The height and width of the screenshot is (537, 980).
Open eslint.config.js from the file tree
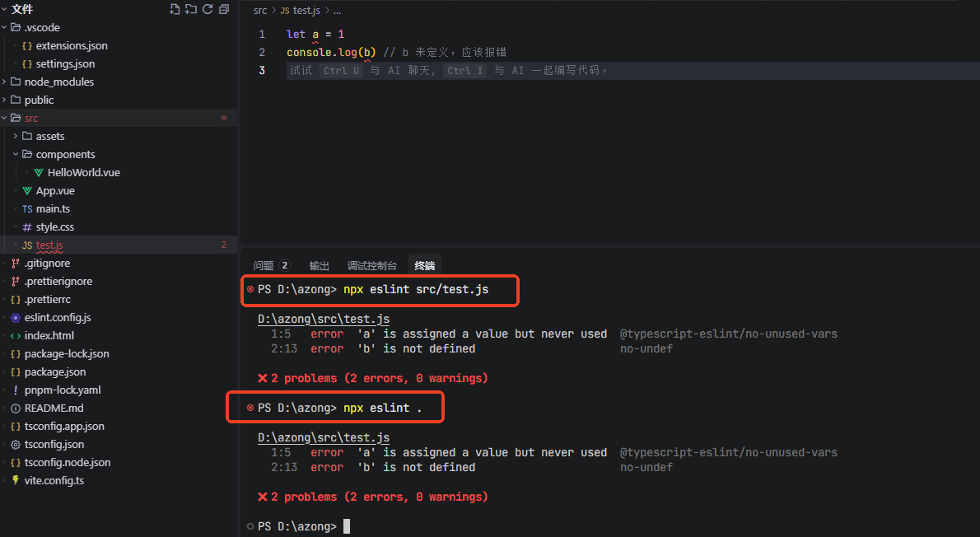(58, 317)
